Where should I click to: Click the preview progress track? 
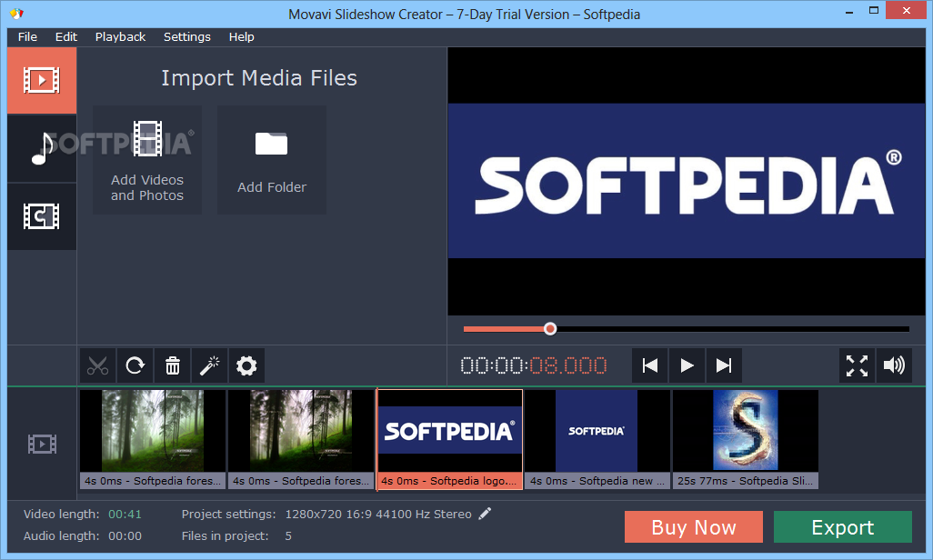[686, 328]
